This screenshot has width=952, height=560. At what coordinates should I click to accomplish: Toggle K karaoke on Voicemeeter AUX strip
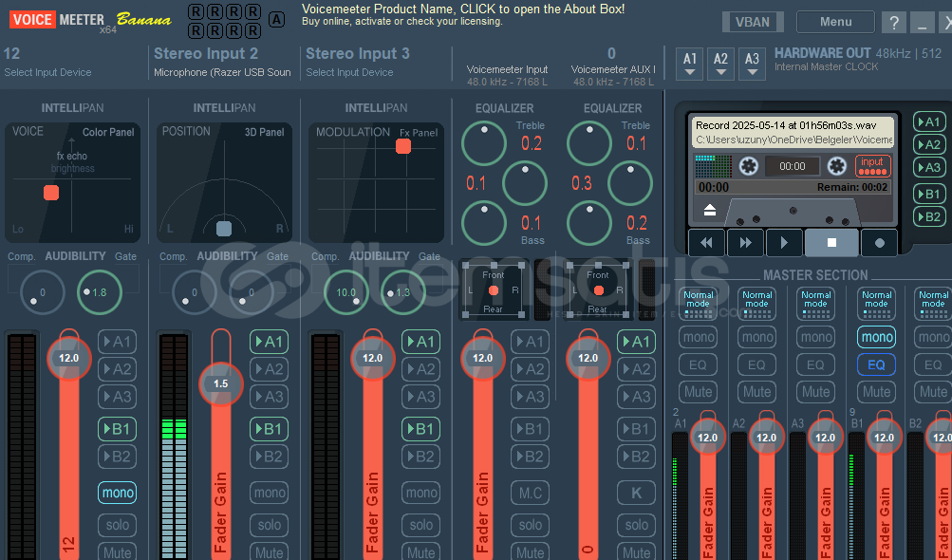point(636,493)
